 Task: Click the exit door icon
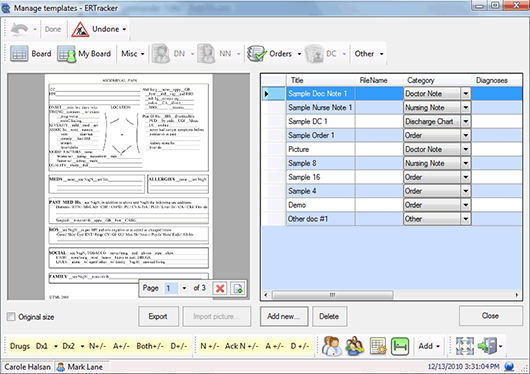tap(487, 346)
